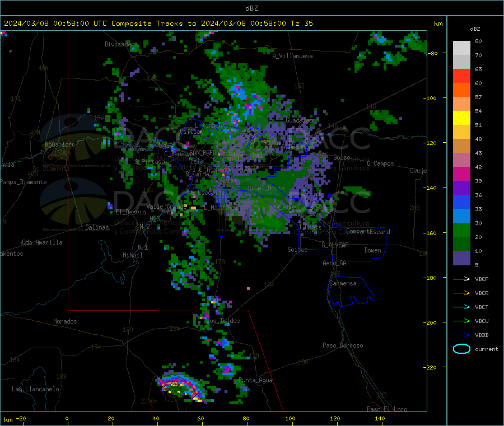
Task: Click the cyan VBCT arrow legend icon
Action: pos(461,307)
